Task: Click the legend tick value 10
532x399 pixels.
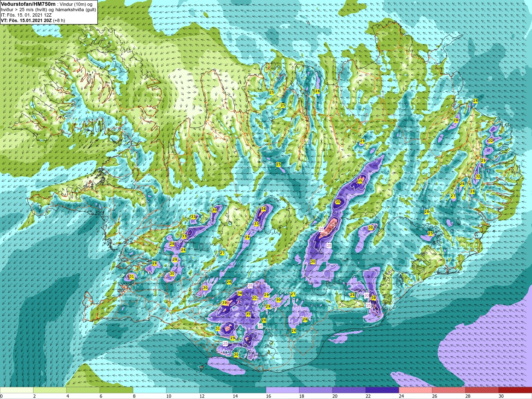Action: tap(168, 396)
